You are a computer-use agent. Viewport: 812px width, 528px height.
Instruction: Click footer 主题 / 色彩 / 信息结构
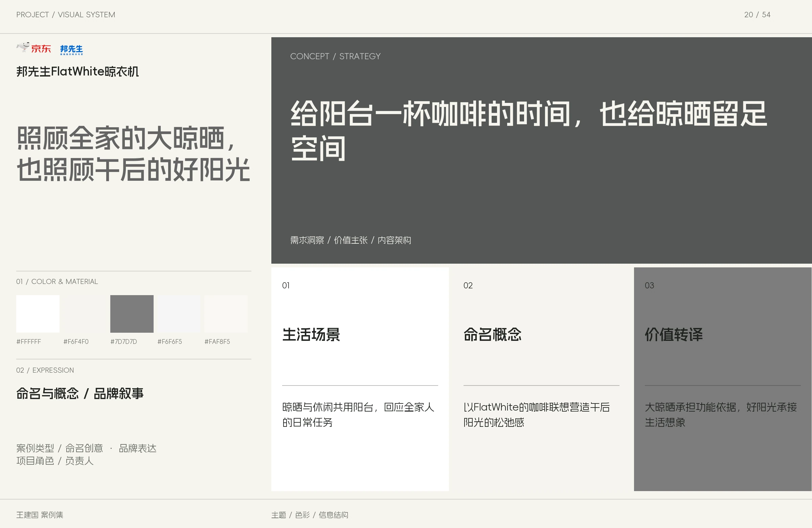coord(310,515)
